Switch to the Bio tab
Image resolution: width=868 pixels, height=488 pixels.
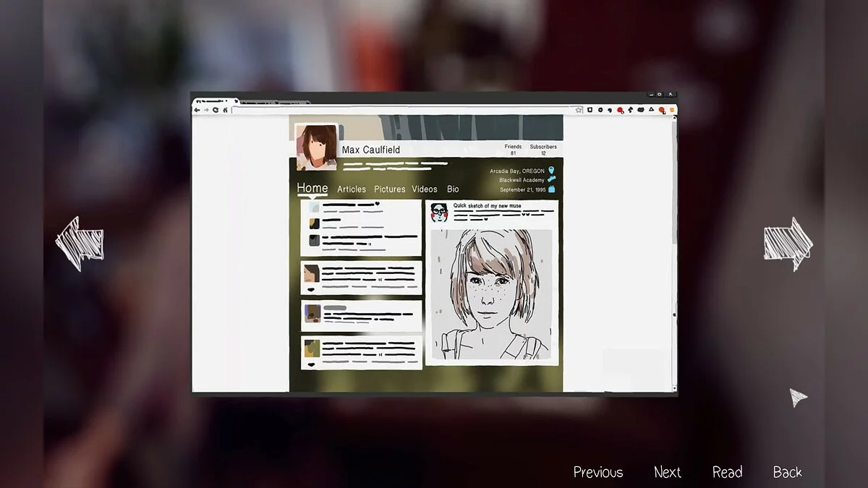(453, 189)
